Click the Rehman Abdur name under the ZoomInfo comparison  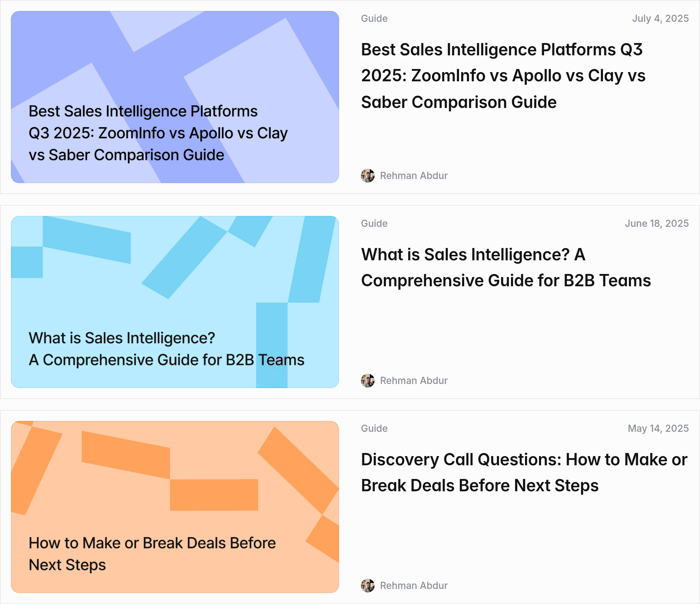413,176
